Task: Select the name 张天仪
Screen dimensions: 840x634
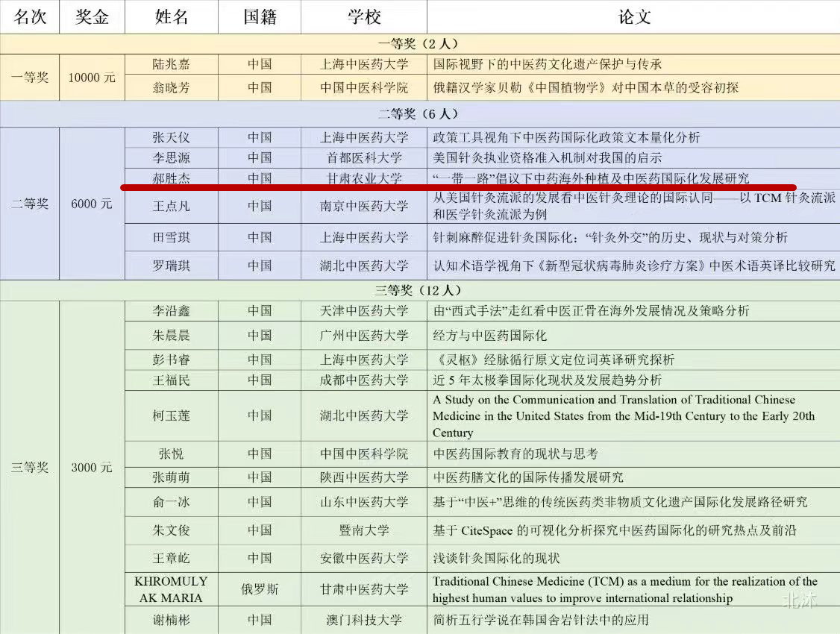Action: 172,138
